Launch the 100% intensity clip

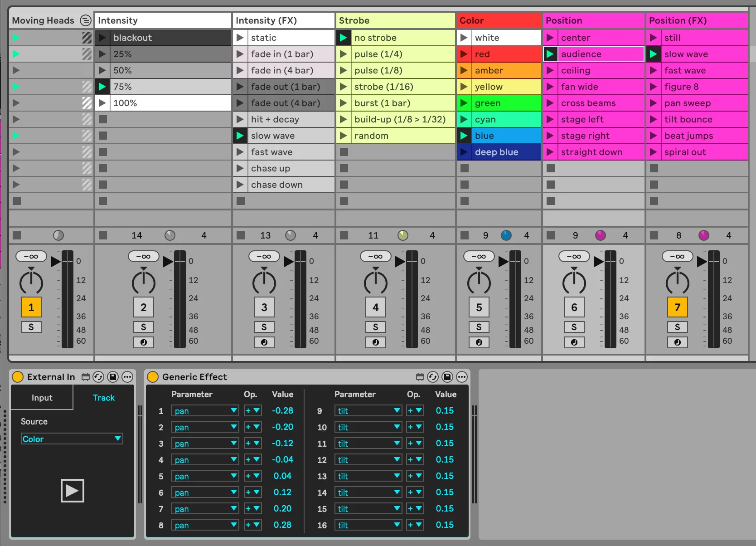tap(102, 103)
